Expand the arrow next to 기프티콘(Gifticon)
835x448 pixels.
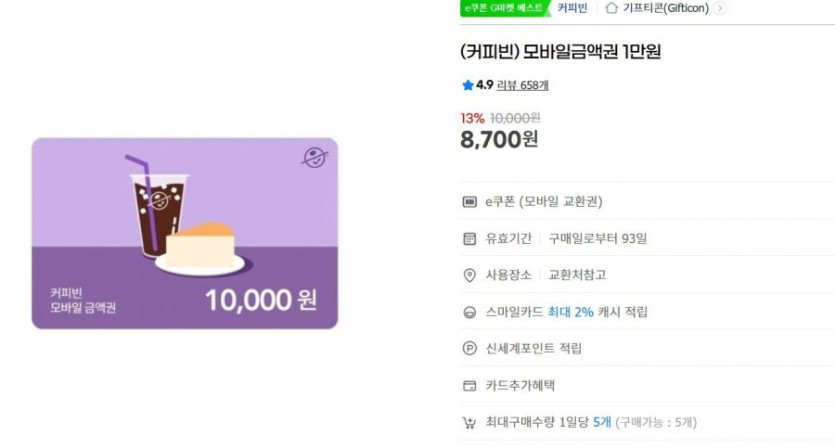pos(720,8)
